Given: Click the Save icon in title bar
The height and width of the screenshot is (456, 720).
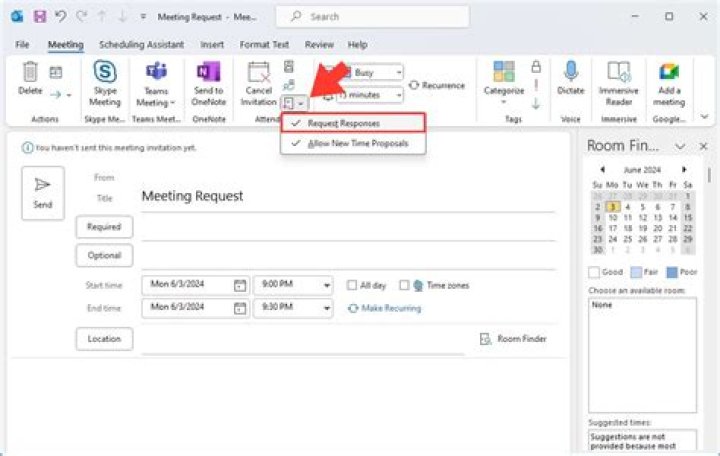Looking at the screenshot, I should [x=40, y=17].
